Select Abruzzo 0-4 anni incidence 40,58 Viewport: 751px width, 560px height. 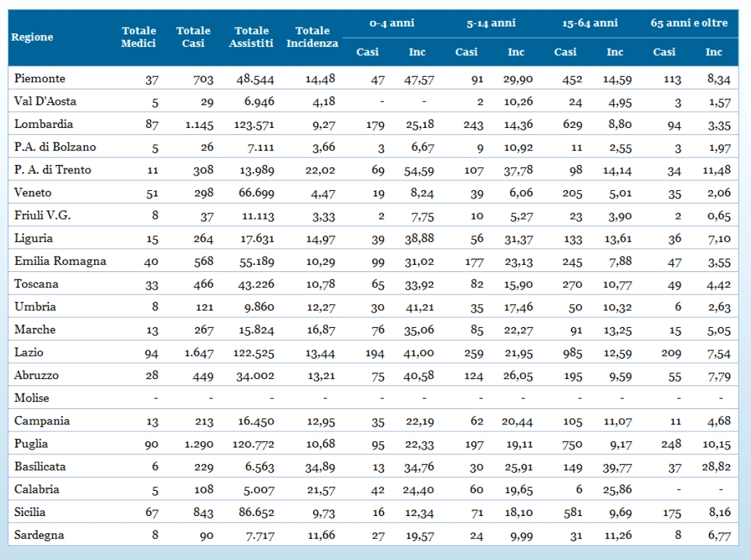coord(419,376)
